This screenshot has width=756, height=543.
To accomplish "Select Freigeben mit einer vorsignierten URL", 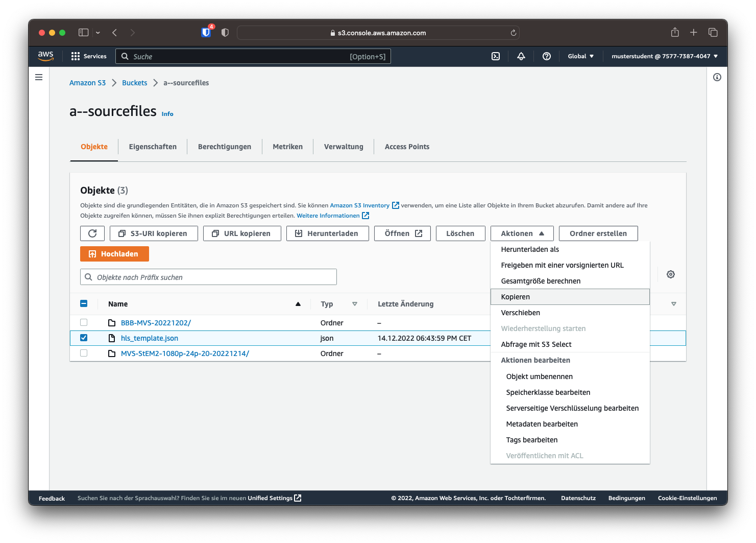I will click(x=570, y=265).
